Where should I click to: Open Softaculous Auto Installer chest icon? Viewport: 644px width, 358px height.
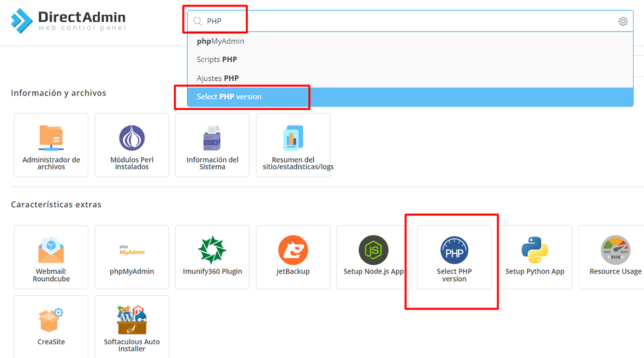(132, 320)
